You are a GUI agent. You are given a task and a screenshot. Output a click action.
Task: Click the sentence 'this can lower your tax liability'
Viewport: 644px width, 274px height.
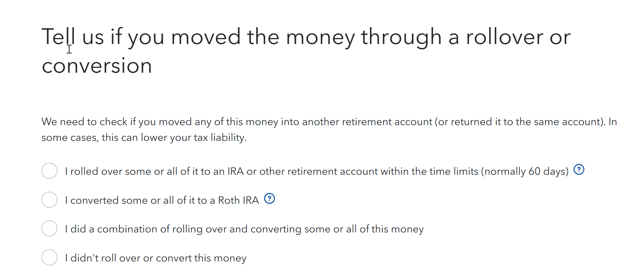[174, 137]
